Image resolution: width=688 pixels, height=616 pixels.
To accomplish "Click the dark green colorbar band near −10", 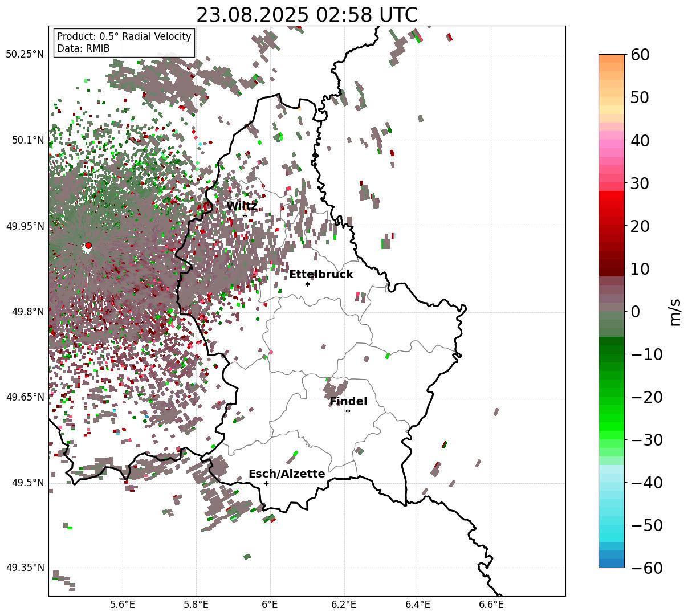I will (612, 349).
